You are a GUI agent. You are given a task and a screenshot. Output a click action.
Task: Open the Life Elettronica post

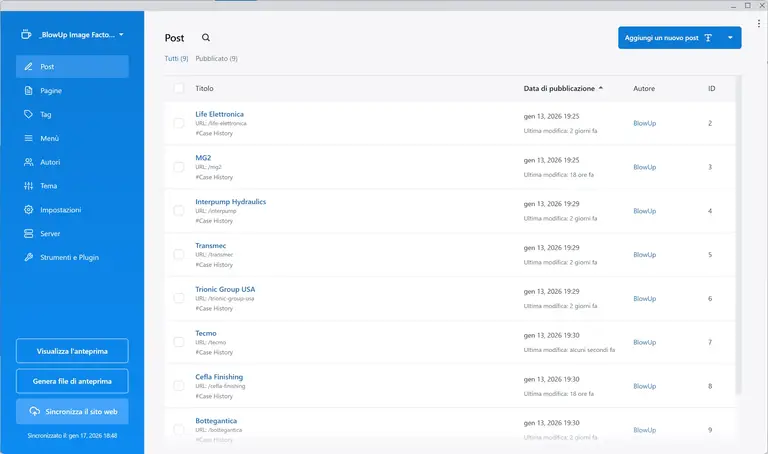point(219,114)
